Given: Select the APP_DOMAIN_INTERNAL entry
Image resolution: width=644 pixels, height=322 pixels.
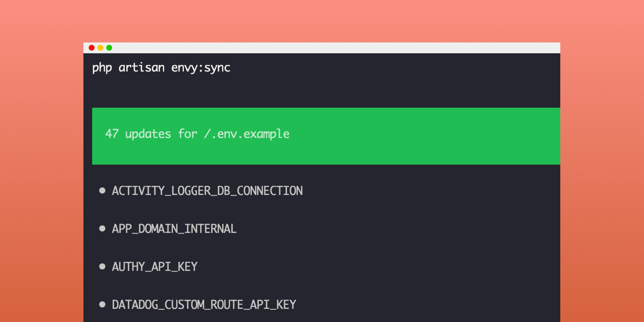Looking at the screenshot, I should click(x=174, y=229).
